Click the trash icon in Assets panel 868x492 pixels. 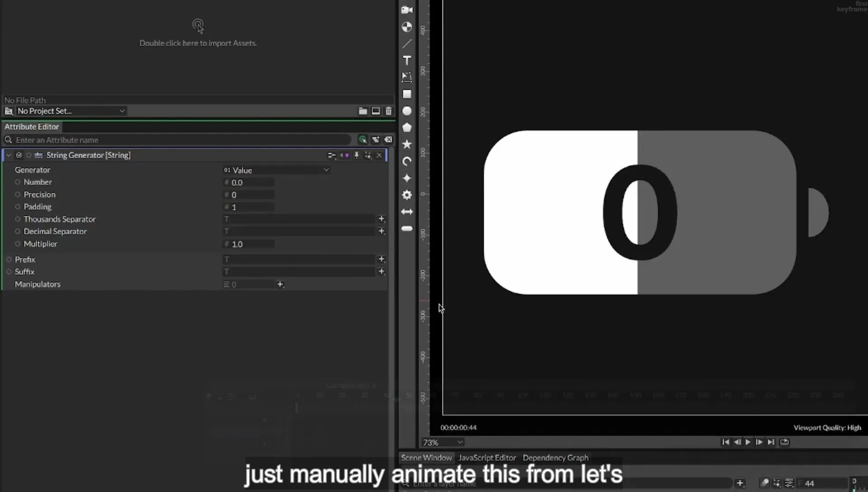click(388, 111)
